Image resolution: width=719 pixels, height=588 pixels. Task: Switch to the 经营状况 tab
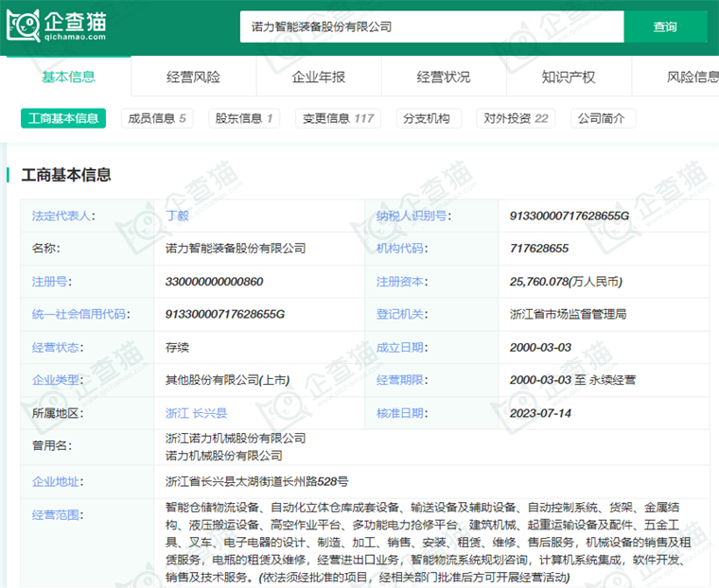pyautogui.click(x=444, y=77)
